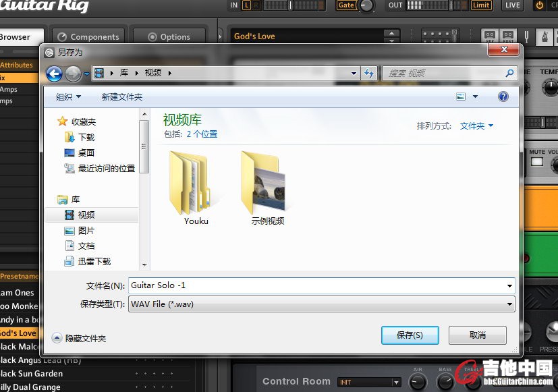The width and height of the screenshot is (558, 392).
Task: Click the search magnifier icon in dialog
Action: point(509,74)
